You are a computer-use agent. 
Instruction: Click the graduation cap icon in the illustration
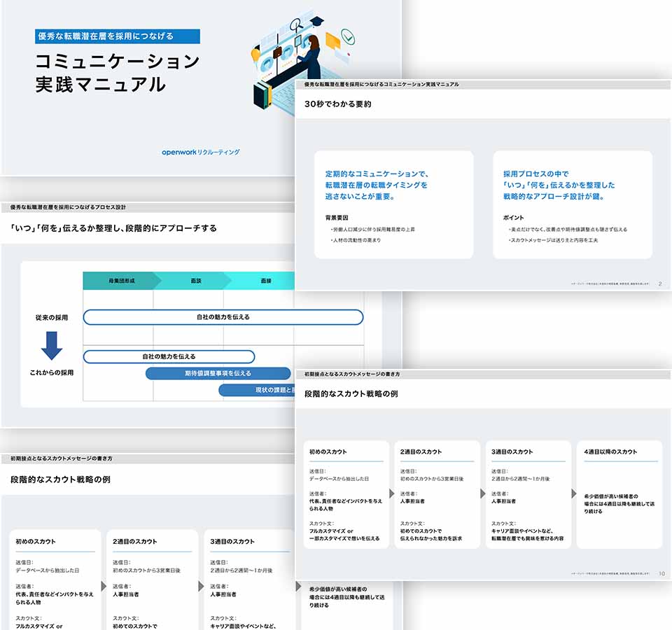point(317,22)
